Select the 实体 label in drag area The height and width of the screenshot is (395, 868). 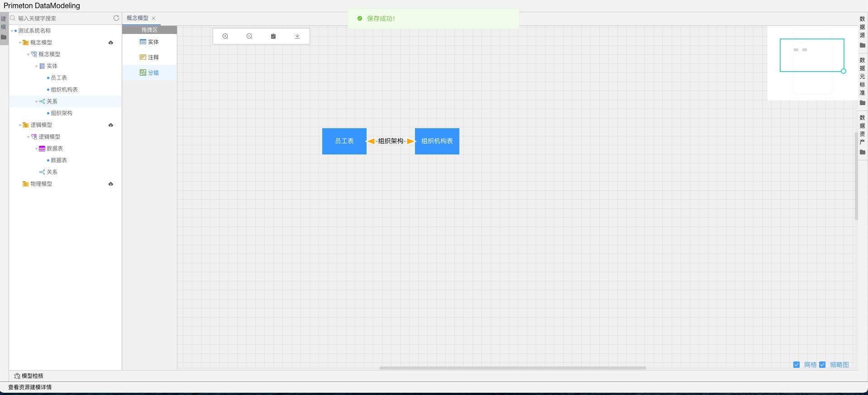coord(153,42)
